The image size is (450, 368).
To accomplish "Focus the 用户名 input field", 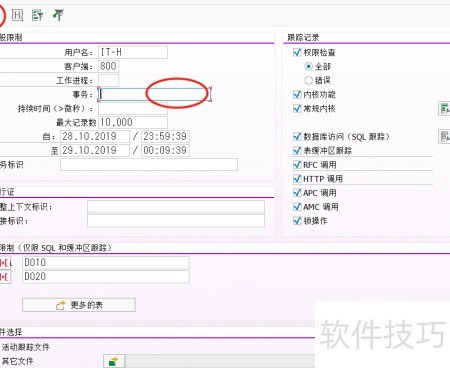I will 133,52.
